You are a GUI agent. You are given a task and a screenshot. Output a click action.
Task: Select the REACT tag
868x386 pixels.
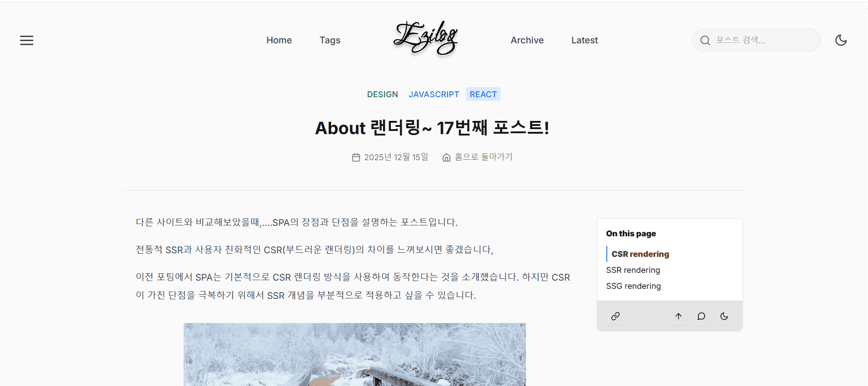coord(483,94)
